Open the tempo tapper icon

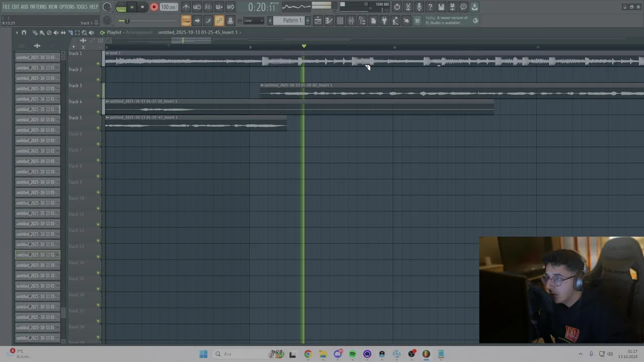pos(395,21)
